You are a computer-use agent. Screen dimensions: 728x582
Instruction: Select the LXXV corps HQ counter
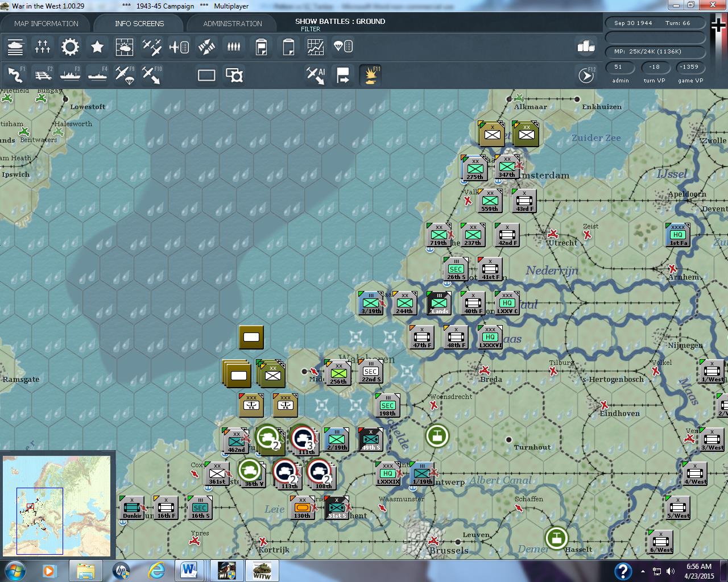507,303
